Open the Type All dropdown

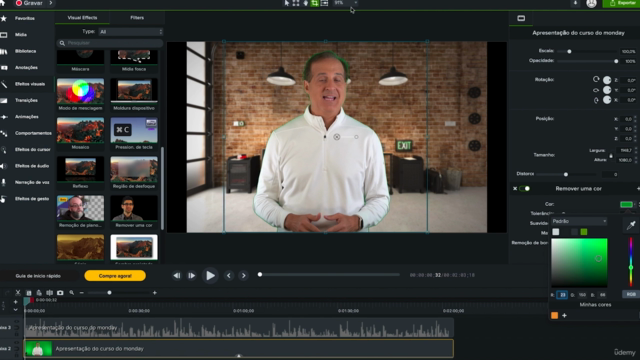click(x=131, y=31)
